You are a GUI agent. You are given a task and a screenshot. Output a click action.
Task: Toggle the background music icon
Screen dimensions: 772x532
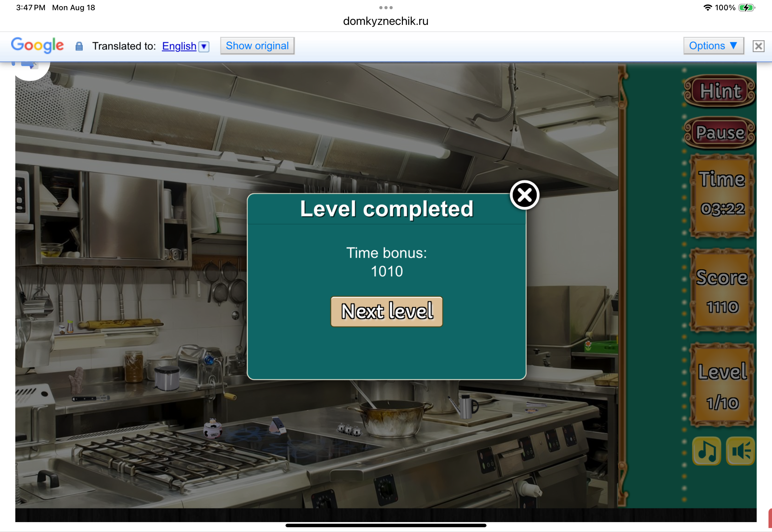click(x=706, y=451)
